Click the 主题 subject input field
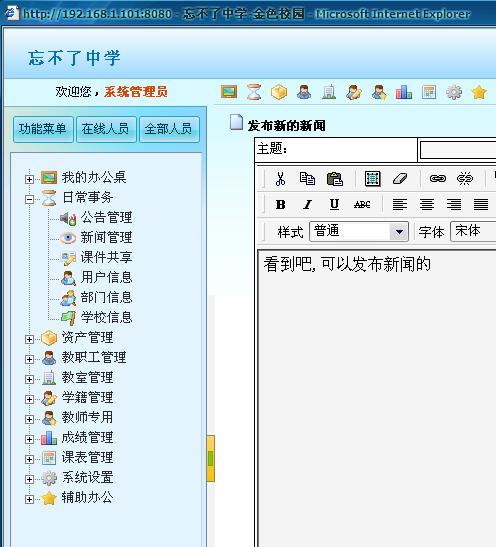This screenshot has width=496, height=547. [458, 150]
